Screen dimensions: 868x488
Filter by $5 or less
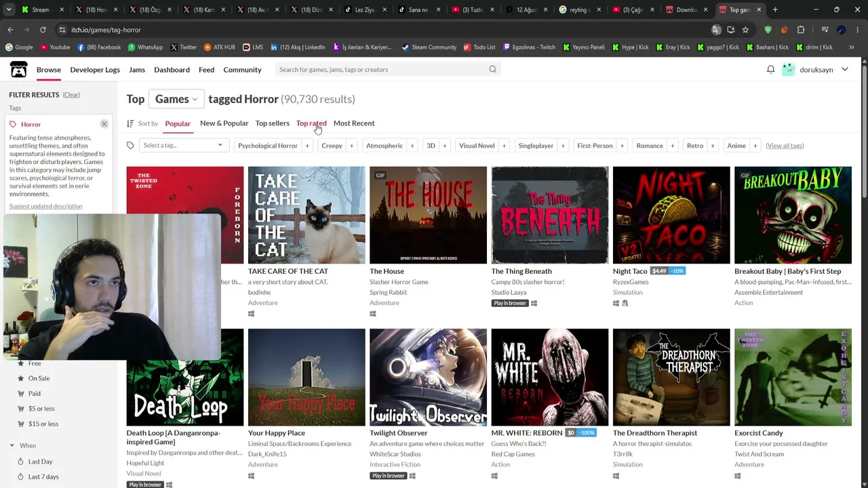coord(41,409)
